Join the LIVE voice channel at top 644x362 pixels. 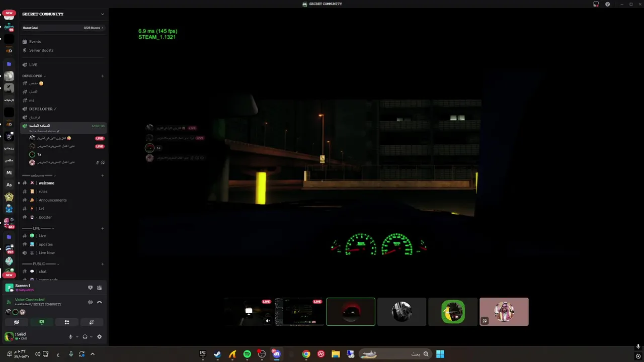(x=63, y=65)
